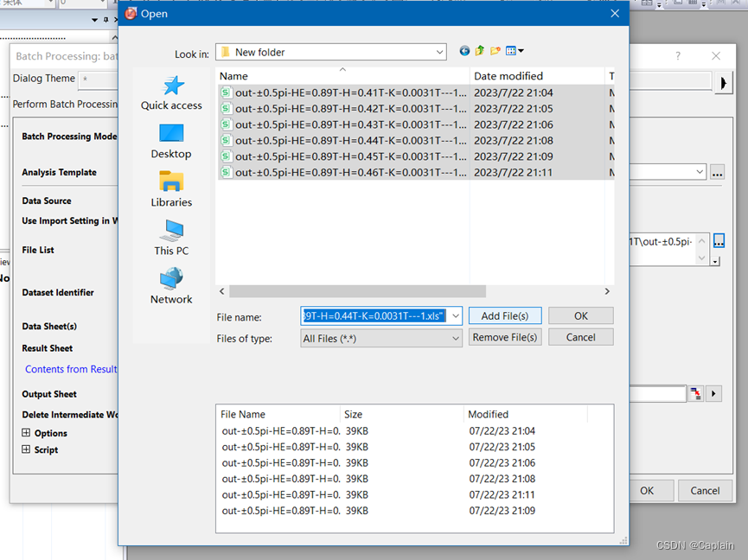Click the Remove File(s) button
Viewport: 748px width, 560px height.
[x=505, y=337]
